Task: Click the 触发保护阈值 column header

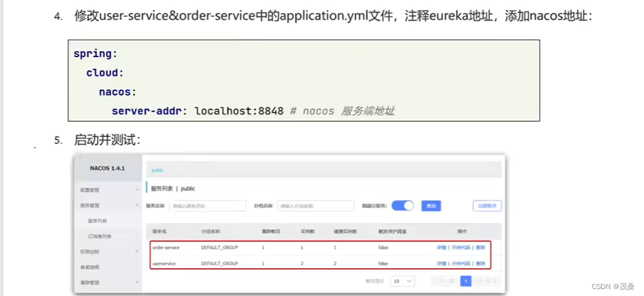Action: pyautogui.click(x=392, y=231)
